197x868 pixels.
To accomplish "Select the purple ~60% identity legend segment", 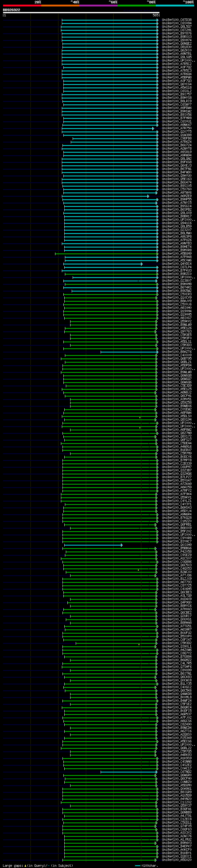I will point(99,6).
